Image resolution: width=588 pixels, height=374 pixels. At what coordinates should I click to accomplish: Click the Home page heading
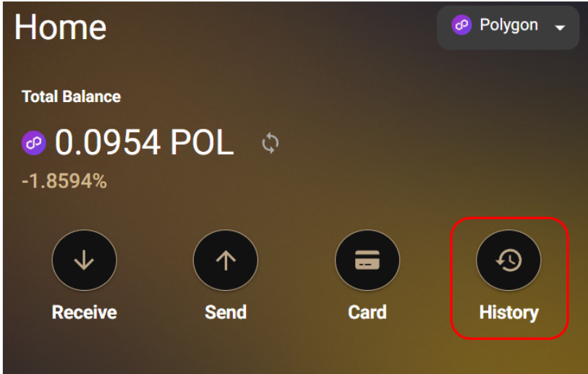(x=60, y=27)
